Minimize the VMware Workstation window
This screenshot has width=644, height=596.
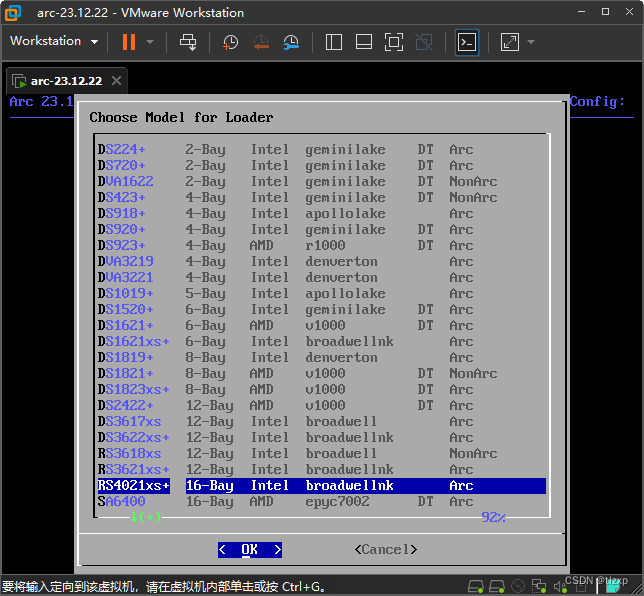tap(581, 12)
